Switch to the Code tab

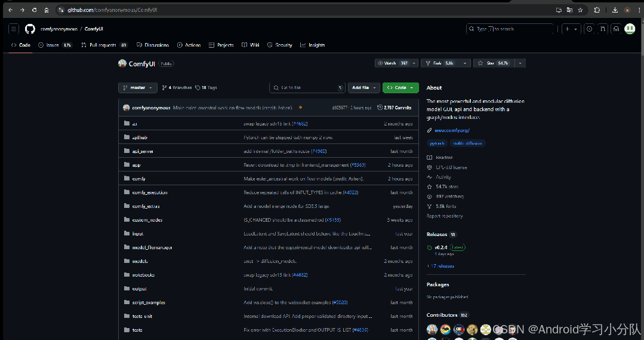[x=20, y=45]
